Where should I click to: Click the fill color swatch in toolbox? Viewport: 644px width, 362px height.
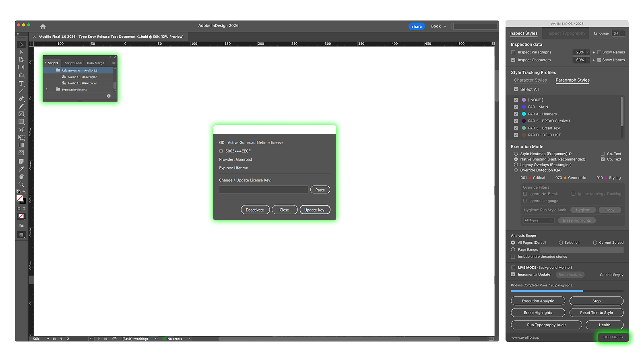[20, 198]
